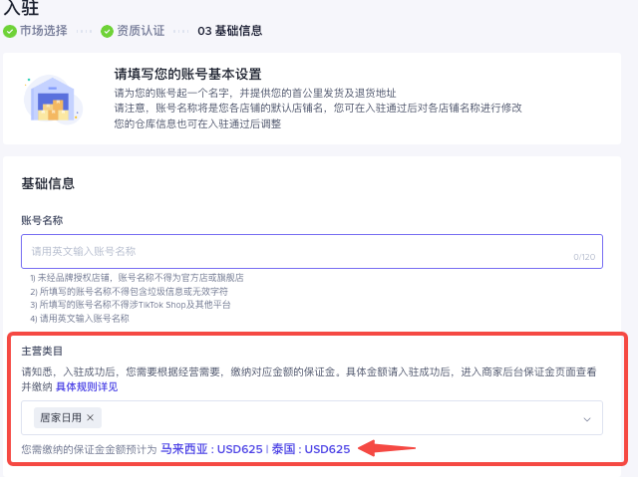This screenshot has width=638, height=477.
Task: Click the 基础信息 section heading
Action: tap(48, 184)
